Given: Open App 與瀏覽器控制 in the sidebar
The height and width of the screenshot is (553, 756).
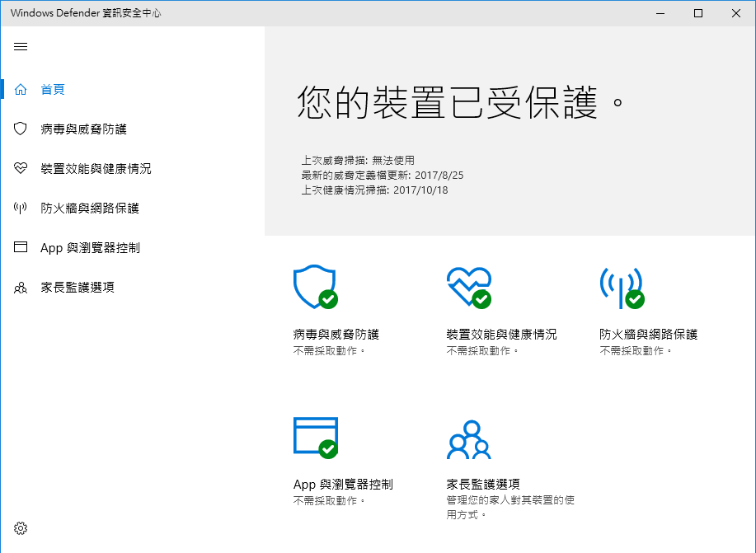Looking at the screenshot, I should (x=90, y=248).
